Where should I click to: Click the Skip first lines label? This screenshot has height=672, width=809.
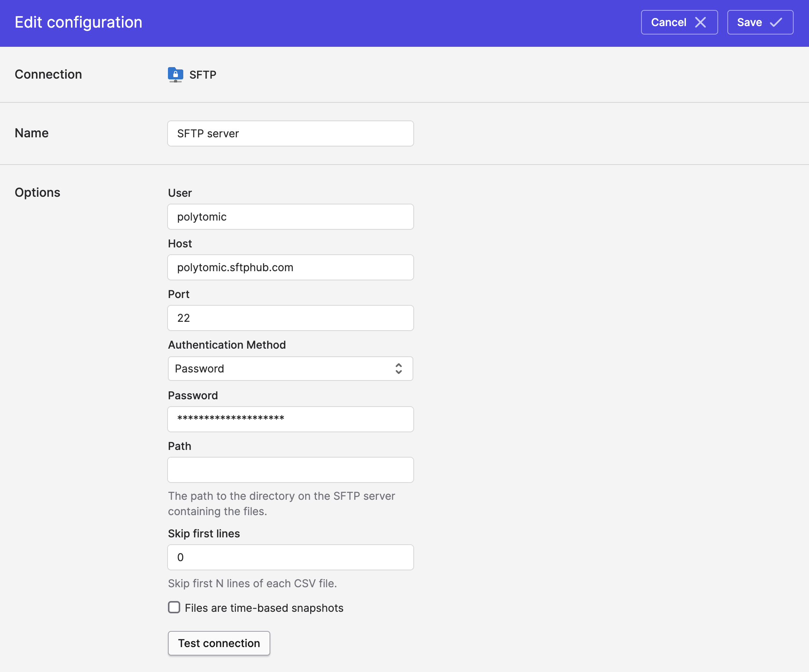coord(204,534)
